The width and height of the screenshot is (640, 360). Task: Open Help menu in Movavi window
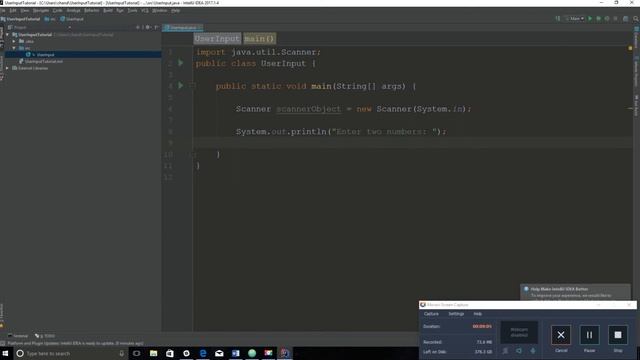click(x=478, y=314)
